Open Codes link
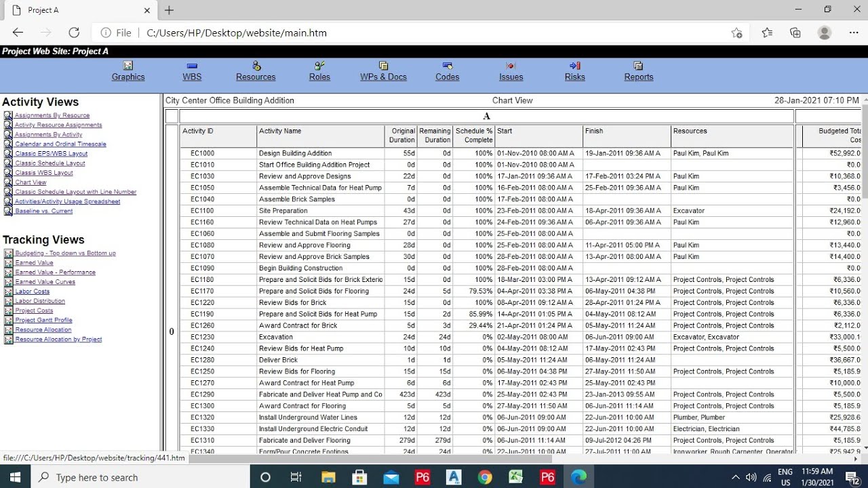The image size is (868, 488). coord(447,77)
